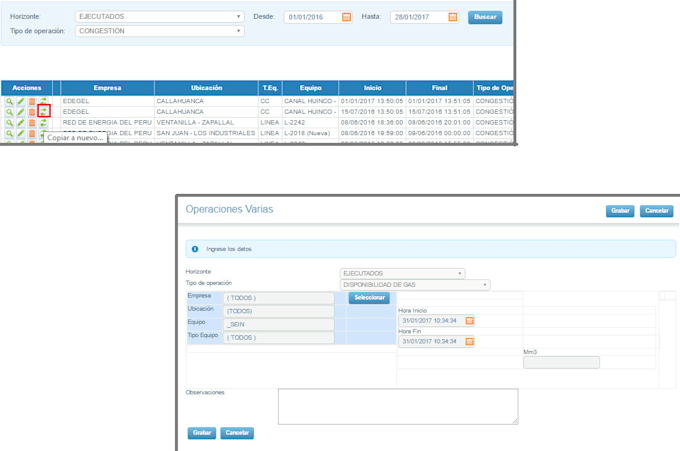The width and height of the screenshot is (680, 451).
Task: Click the Seleccionar button
Action: [369, 297]
